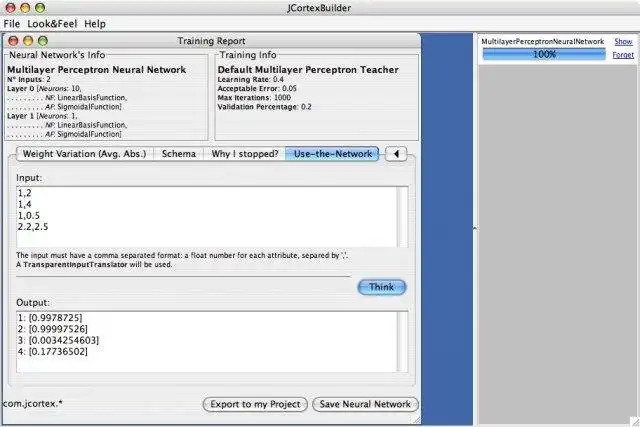Click the Training Report title bar
The height and width of the screenshot is (427, 640).
[x=211, y=41]
